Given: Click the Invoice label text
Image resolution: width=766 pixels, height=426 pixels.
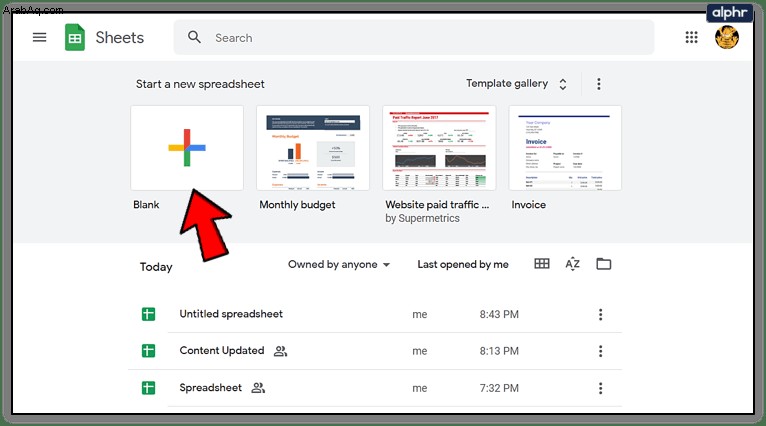Looking at the screenshot, I should coord(529,205).
